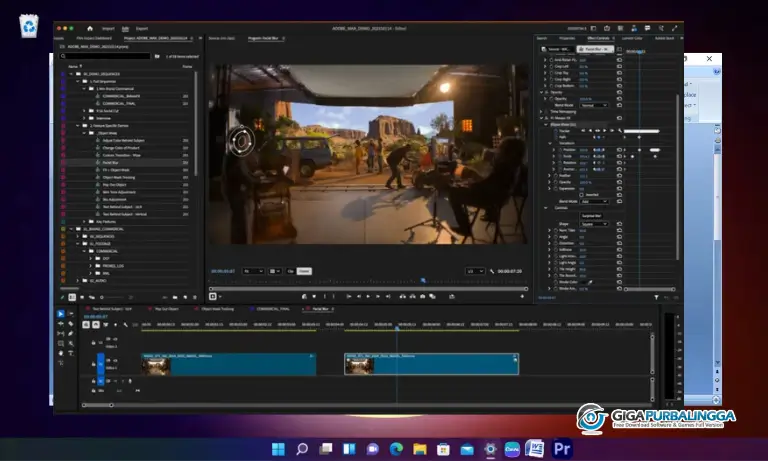
Task: Maximize the workspace with the top-right arrows icon
Action: tap(674, 28)
